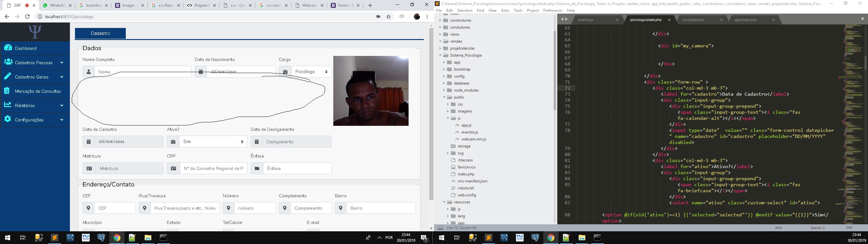Open Chrome three-dot menu
Screen dimensions: 868x244
[x=427, y=17]
